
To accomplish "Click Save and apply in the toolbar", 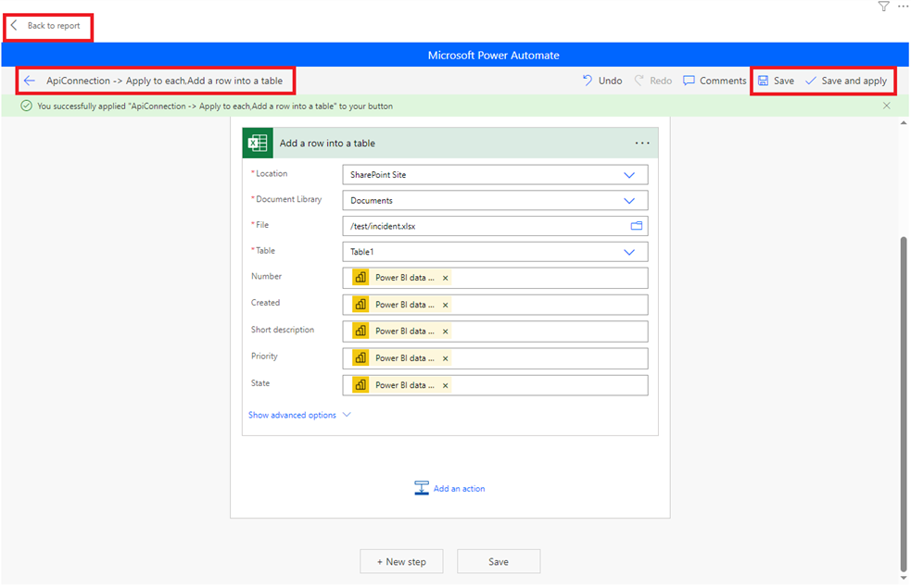I will tap(845, 81).
